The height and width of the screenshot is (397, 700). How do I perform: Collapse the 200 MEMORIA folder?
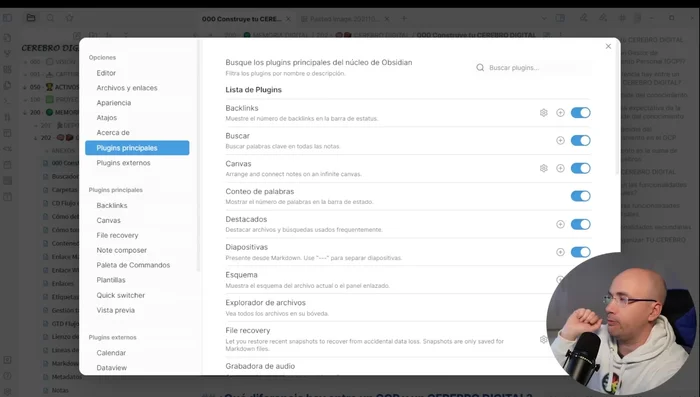point(25,113)
